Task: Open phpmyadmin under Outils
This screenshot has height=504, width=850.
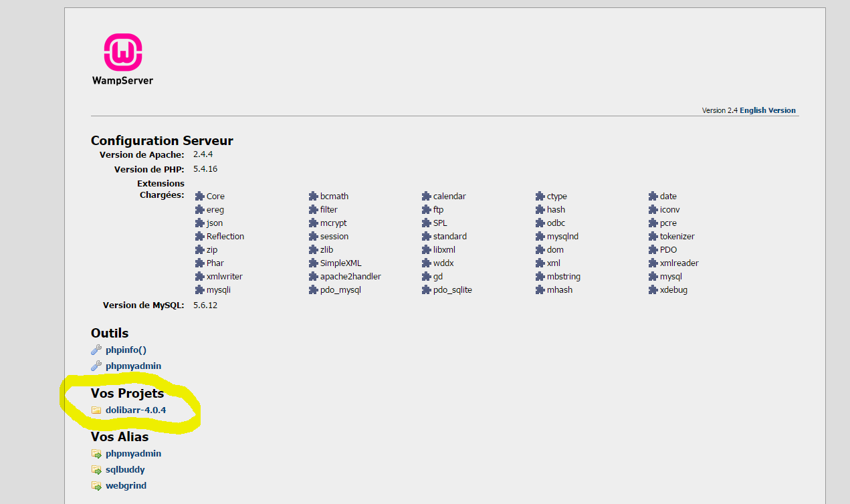Action: [133, 366]
